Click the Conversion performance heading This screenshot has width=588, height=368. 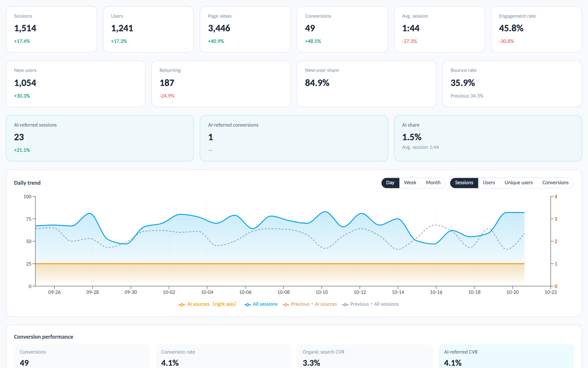pyautogui.click(x=43, y=337)
